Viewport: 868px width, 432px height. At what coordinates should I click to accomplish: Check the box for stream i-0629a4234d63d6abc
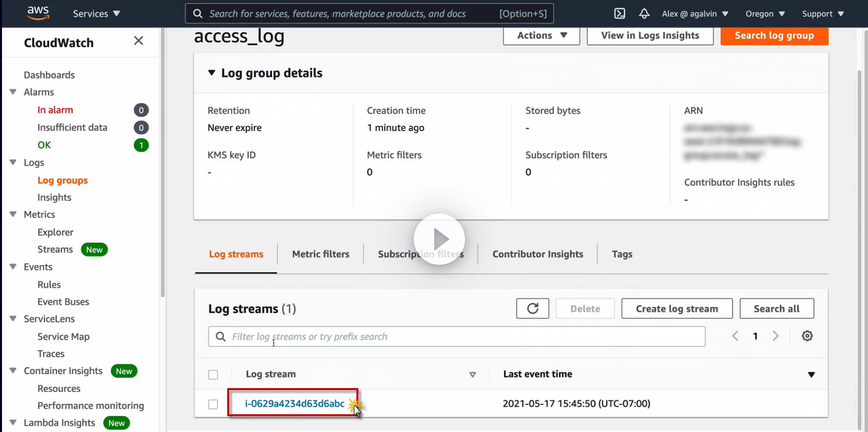tap(213, 404)
